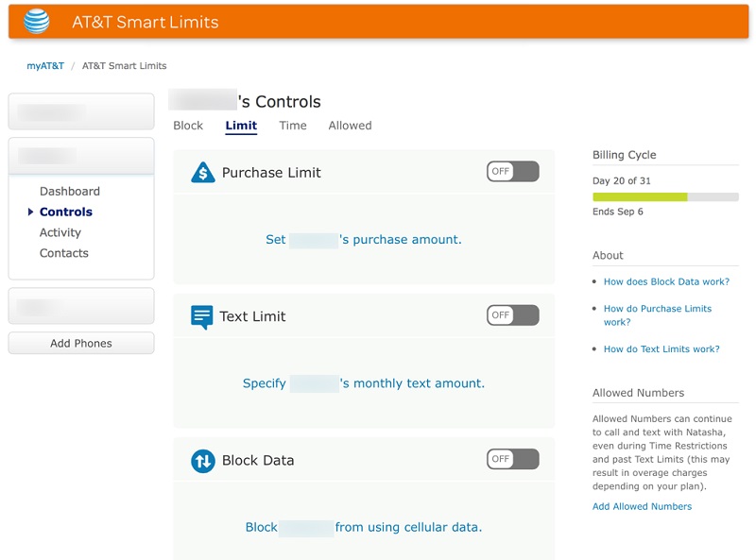Click the Purchase Limit dollar icon
756x560 pixels.
coord(202,173)
